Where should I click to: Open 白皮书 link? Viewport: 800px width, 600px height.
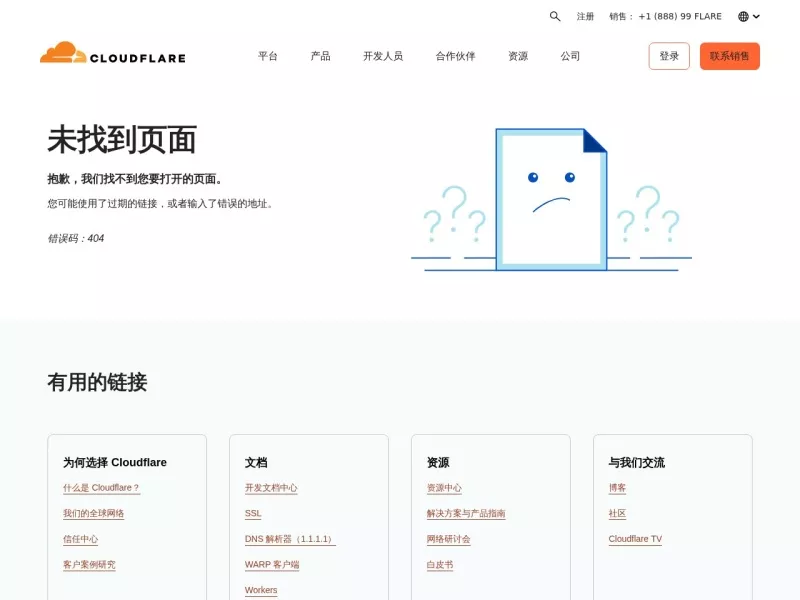440,564
